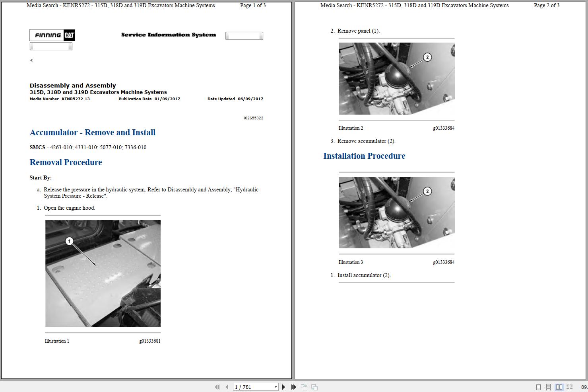Image resolution: width=588 pixels, height=392 pixels.
Task: Open the Installation Procedure section heading
Action: click(364, 156)
